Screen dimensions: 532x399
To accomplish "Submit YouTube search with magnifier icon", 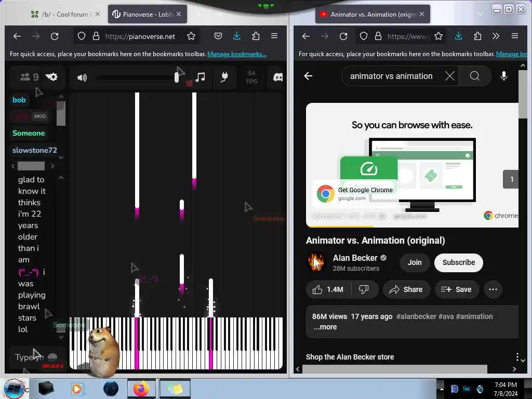I will pyautogui.click(x=475, y=76).
